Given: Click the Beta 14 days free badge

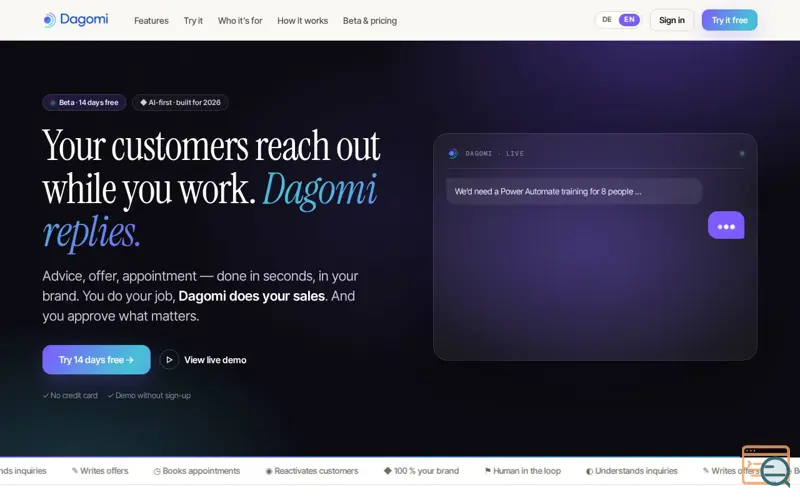Looking at the screenshot, I should tap(84, 103).
